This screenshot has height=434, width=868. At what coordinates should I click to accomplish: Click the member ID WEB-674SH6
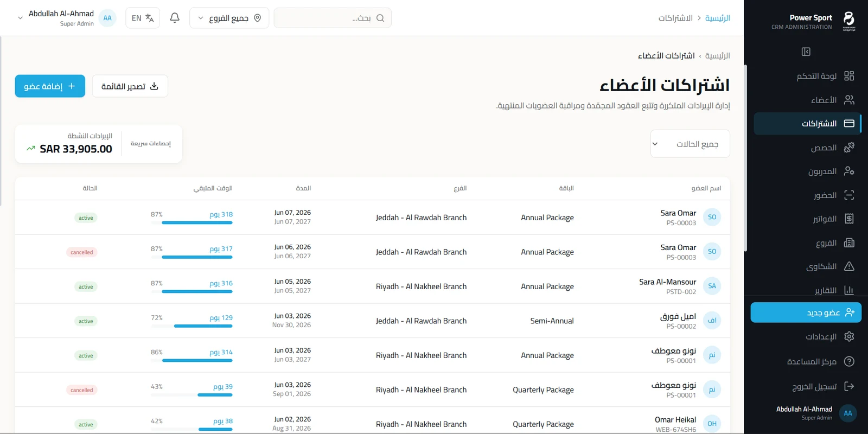pyautogui.click(x=675, y=430)
